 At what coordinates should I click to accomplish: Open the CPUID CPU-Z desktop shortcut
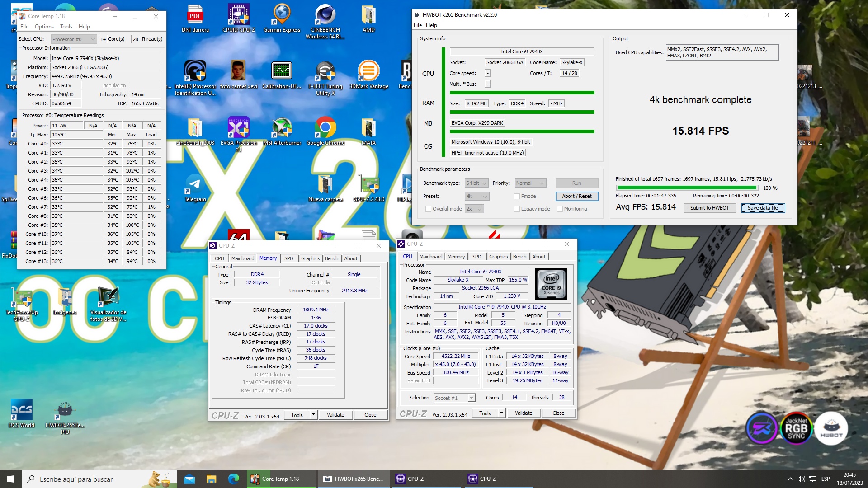239,19
